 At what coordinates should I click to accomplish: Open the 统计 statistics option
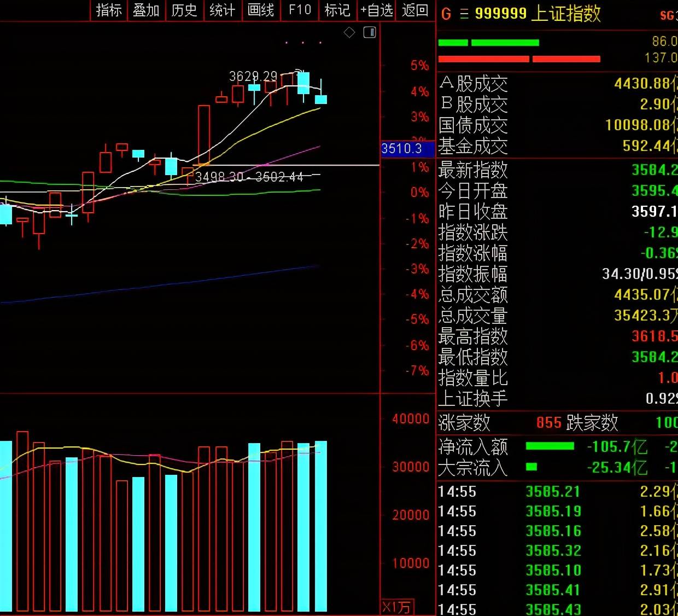[222, 10]
